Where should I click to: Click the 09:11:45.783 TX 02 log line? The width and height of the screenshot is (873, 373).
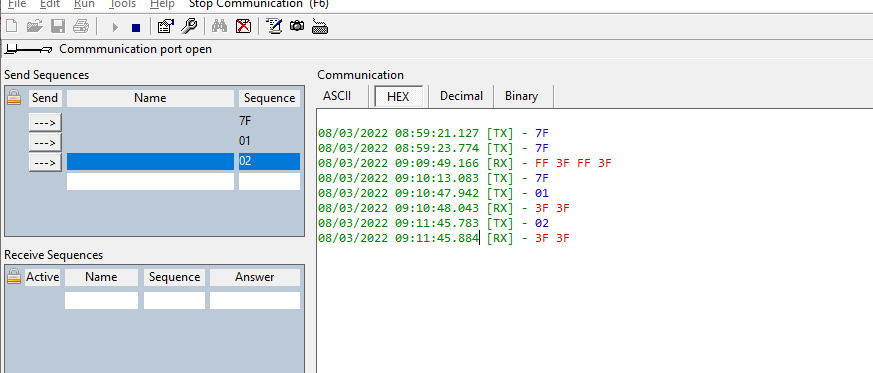434,224
